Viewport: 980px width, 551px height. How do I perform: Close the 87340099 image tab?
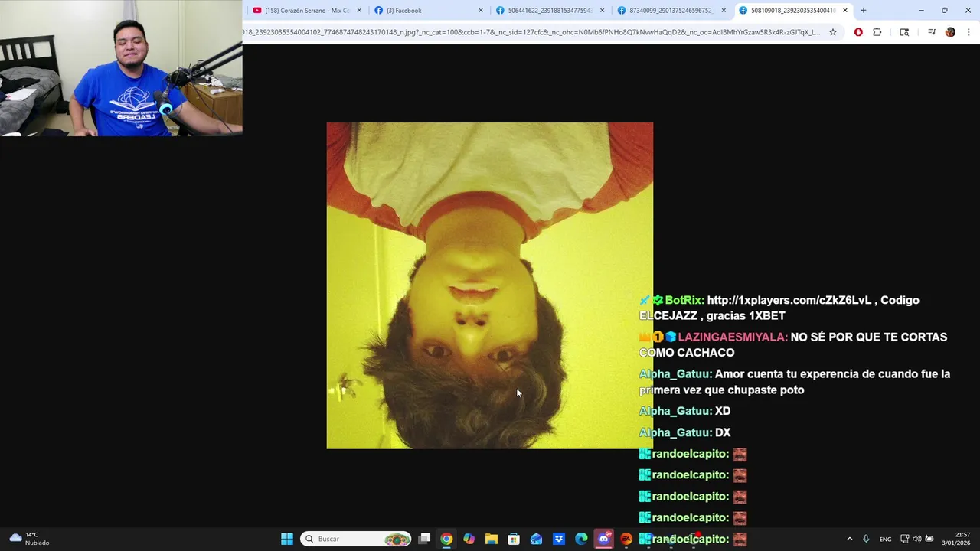(724, 11)
